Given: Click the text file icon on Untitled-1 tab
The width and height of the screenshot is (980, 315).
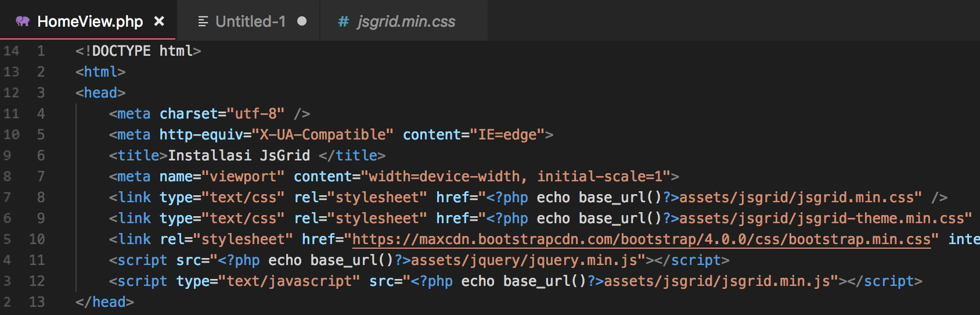Looking at the screenshot, I should point(203,22).
